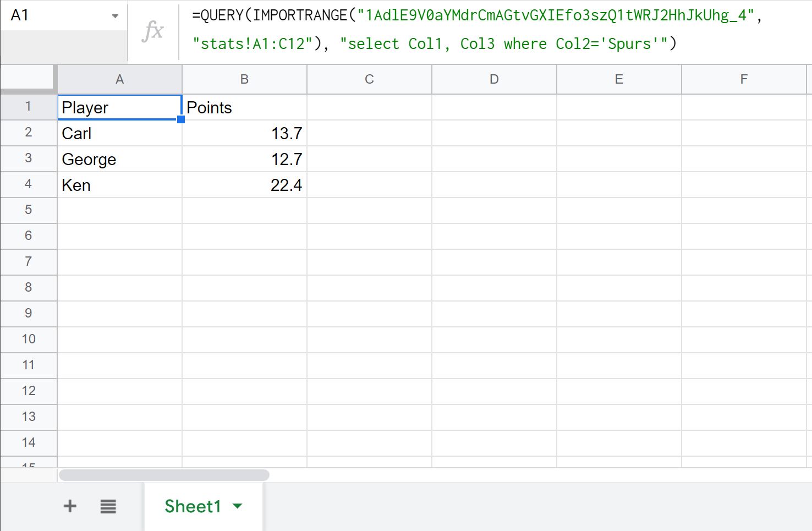Click the cell containing 'Player'
812x531 pixels.
[120, 107]
